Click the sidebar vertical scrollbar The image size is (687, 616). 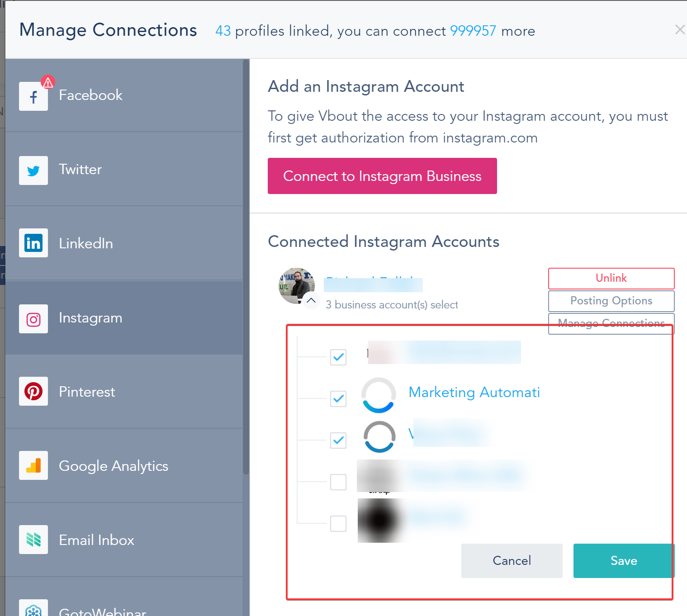[246, 267]
